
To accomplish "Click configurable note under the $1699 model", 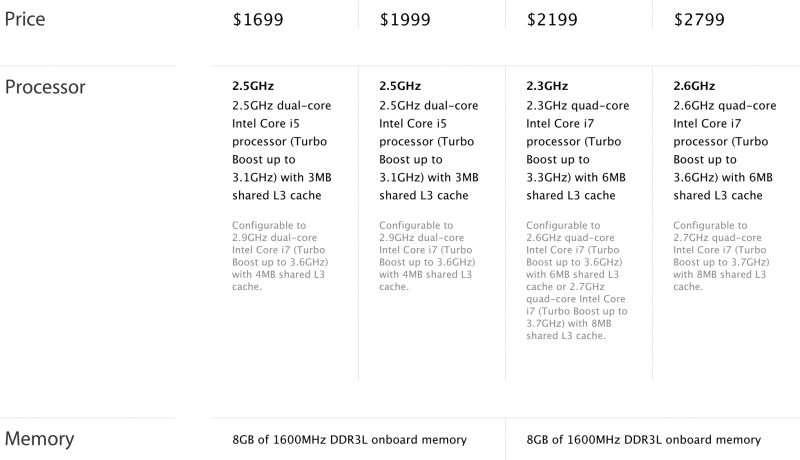I will tap(280, 256).
